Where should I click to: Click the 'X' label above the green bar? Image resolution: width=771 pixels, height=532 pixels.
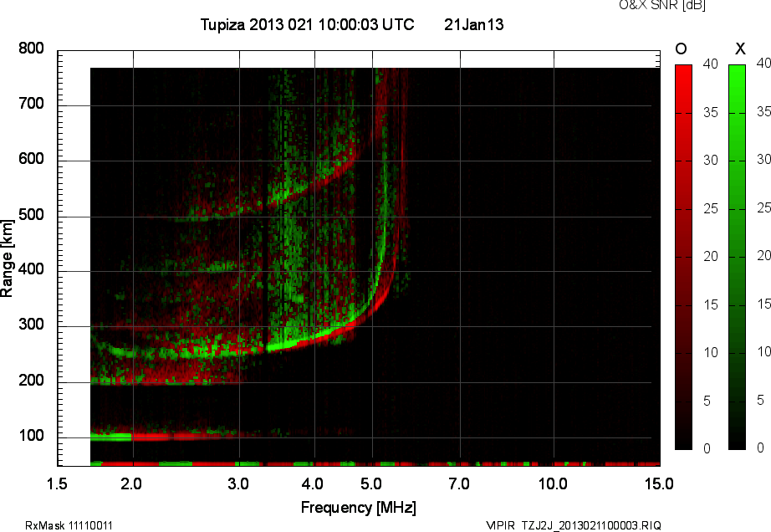(x=740, y=49)
